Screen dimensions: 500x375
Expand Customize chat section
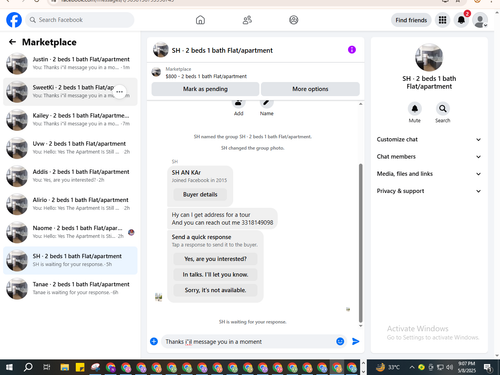(x=429, y=139)
